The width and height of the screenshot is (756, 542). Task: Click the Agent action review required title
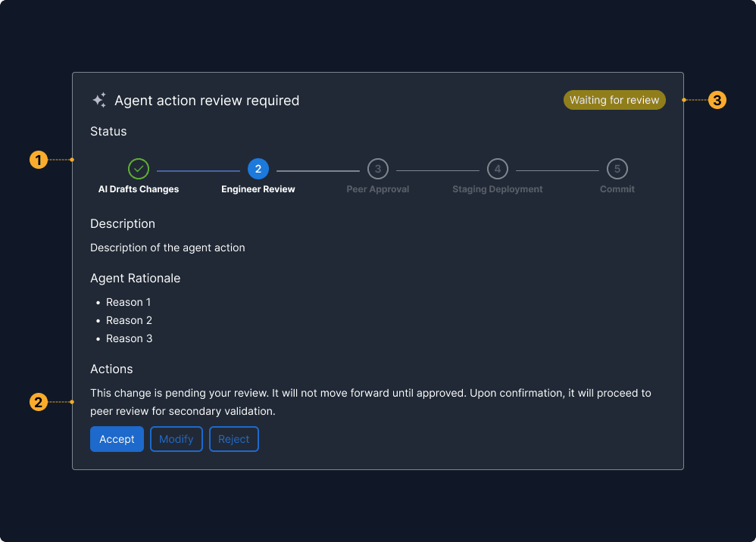point(207,101)
